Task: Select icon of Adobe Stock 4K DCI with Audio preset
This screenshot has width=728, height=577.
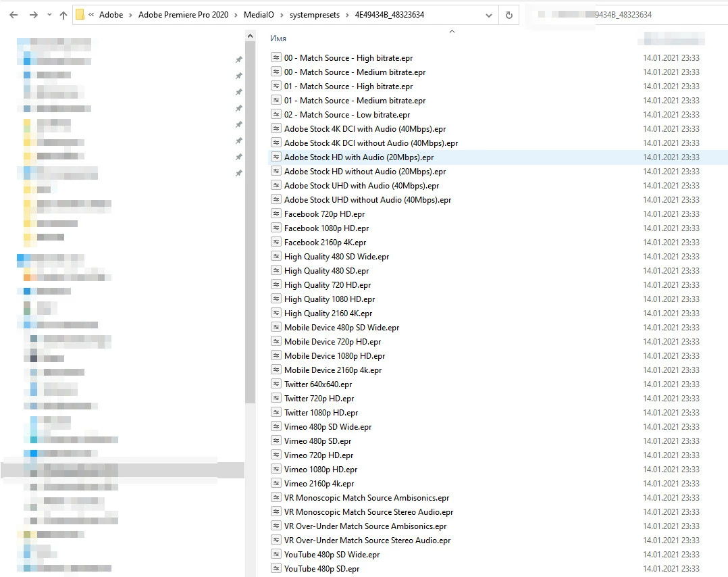Action: (276, 128)
